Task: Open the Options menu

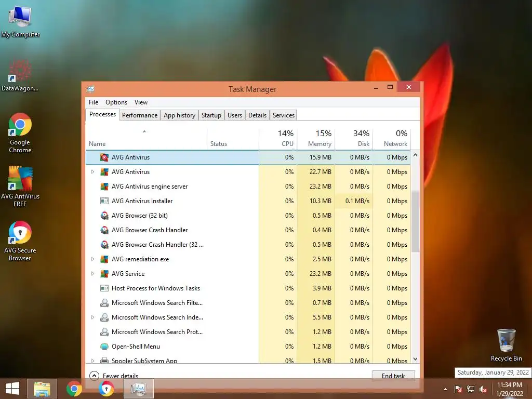Action: pos(116,102)
